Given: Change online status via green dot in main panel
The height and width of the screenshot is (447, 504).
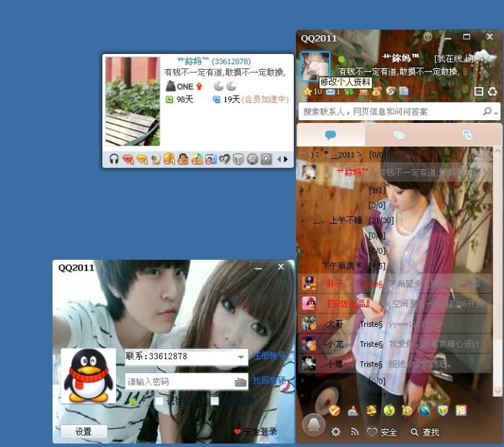Looking at the screenshot, I should point(341,59).
